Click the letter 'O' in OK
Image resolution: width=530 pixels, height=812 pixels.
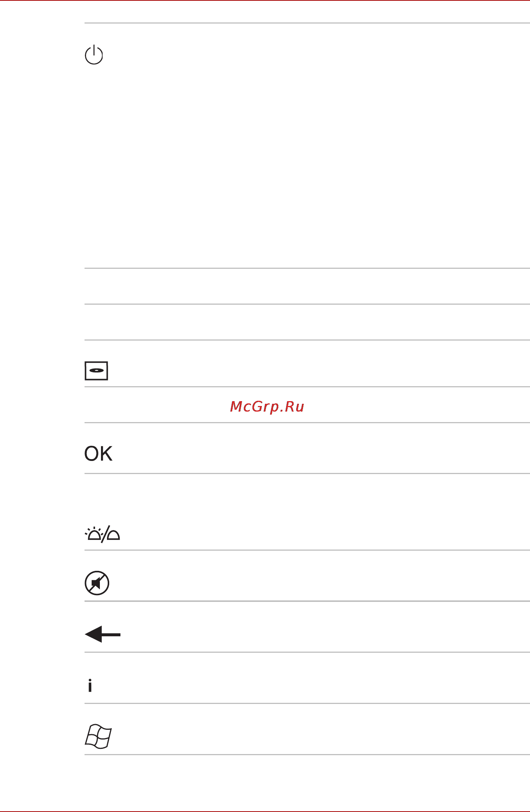[x=91, y=454]
